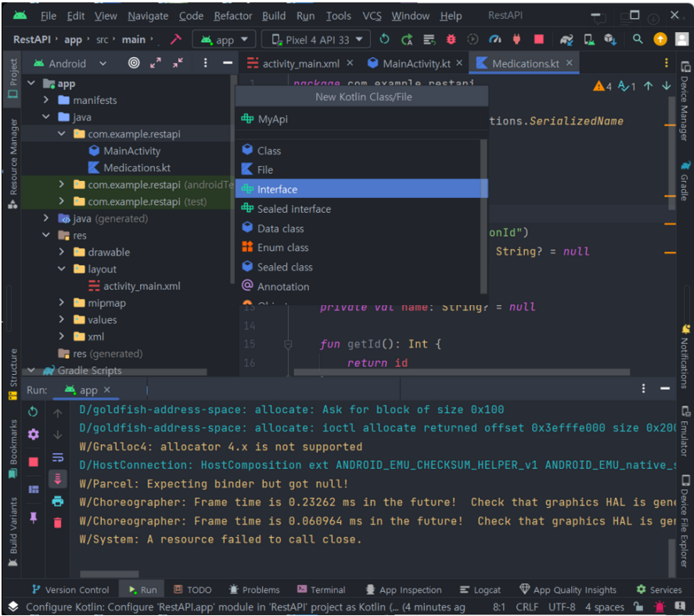Click the UTF-8 encoding status bar entry
The height and width of the screenshot is (616, 694).
[562, 607]
